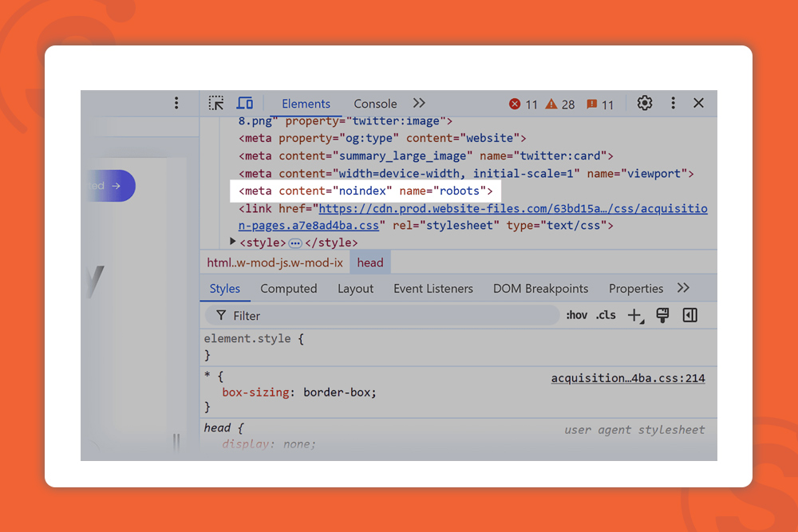This screenshot has width=798, height=532.
Task: Expand the collapsed style element
Action: click(x=232, y=242)
